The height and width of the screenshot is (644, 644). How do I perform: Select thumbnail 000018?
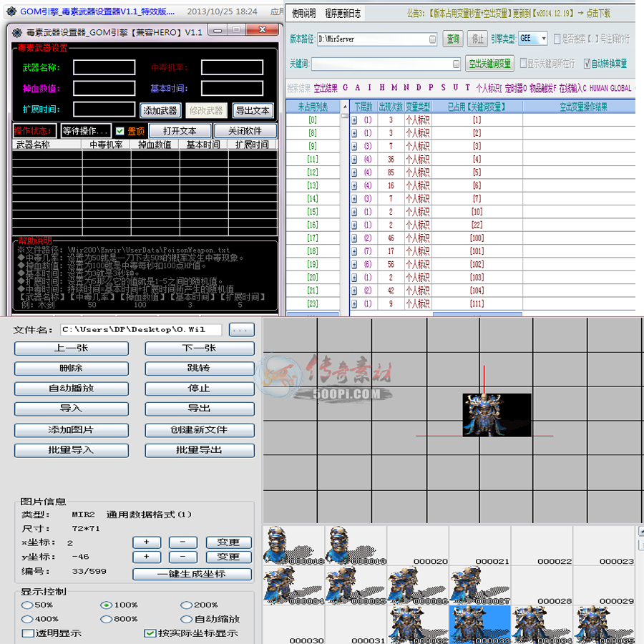[293, 545]
